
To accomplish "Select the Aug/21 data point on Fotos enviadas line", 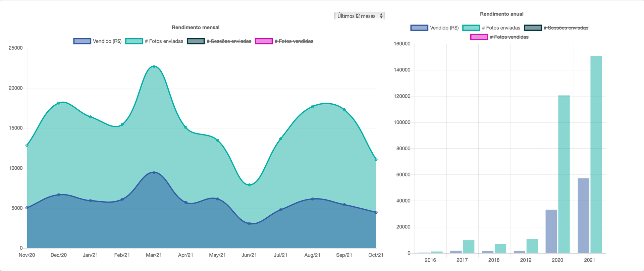I will point(313,107).
